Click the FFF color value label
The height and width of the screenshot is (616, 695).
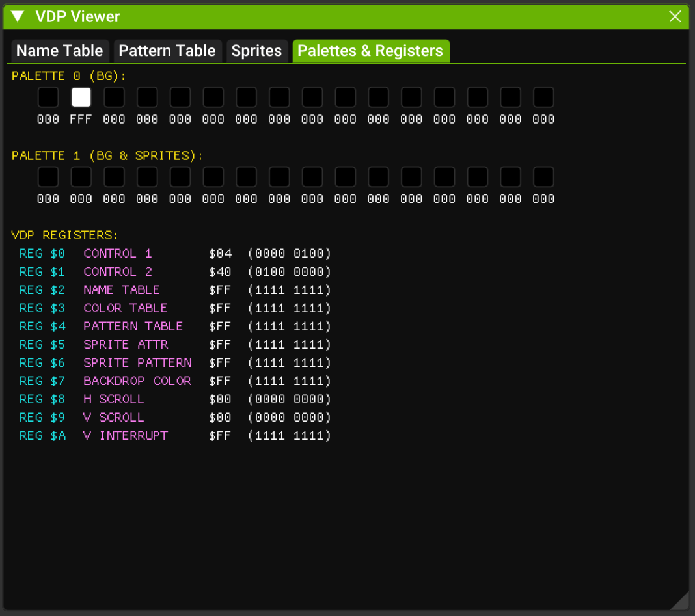point(81,119)
